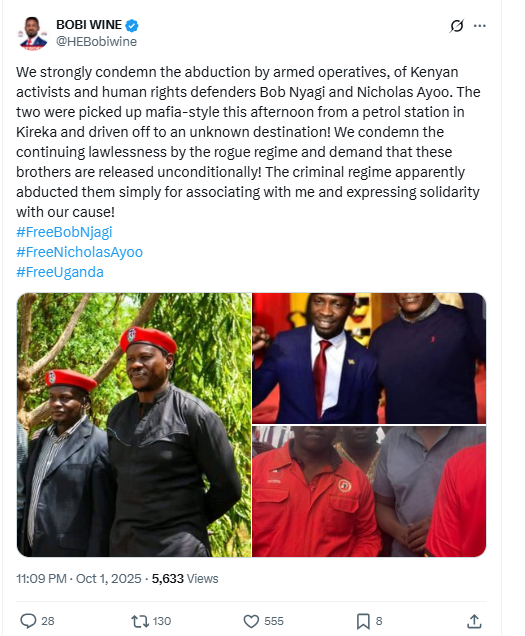Click the 5,633 Views count
Viewport: 525px width, 636px height.
(185, 578)
